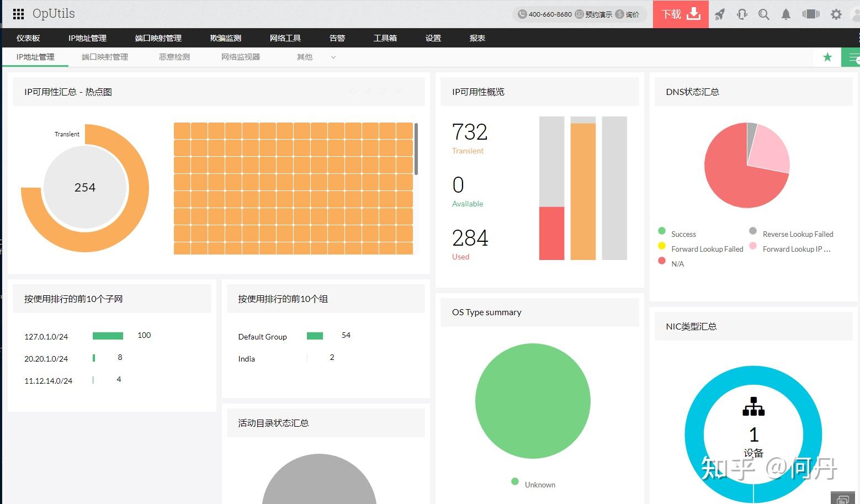The image size is (860, 504).
Task: Click the green Unknown OS pie chart
Action: click(533, 401)
